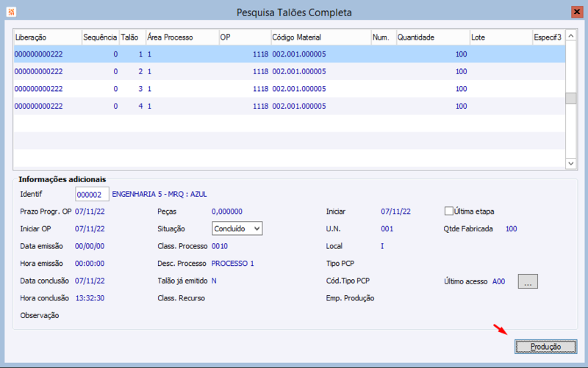
Task: Click the OP column header
Action: [245, 37]
